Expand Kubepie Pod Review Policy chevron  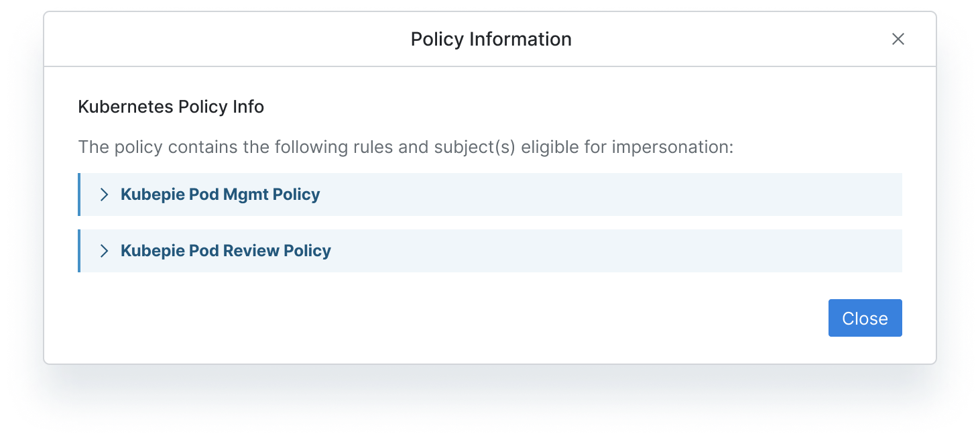tap(104, 251)
